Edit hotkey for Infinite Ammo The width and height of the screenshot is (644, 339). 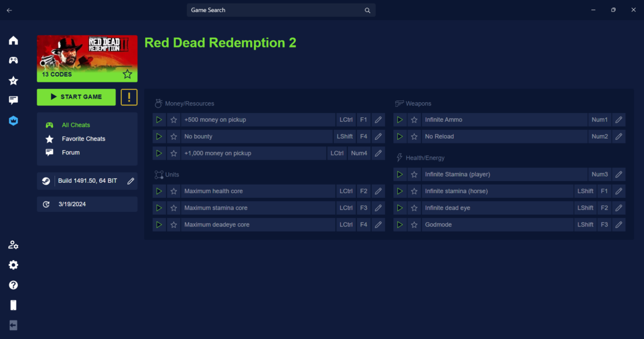[619, 120]
